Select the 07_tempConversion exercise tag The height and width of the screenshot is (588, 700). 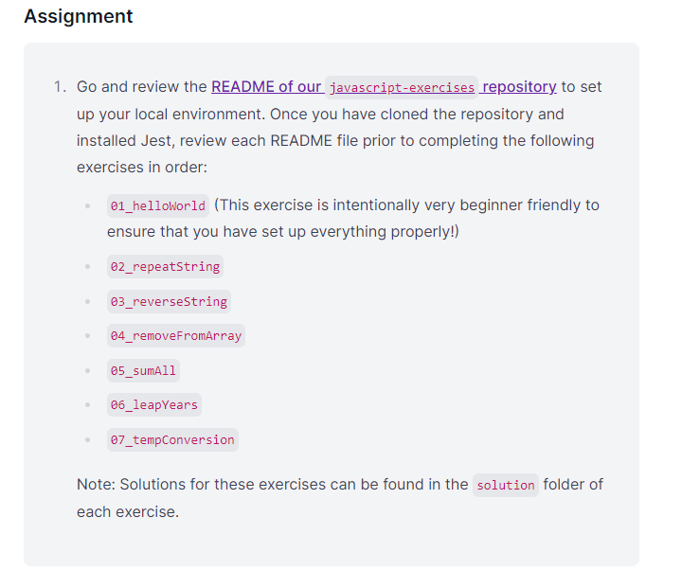171,440
